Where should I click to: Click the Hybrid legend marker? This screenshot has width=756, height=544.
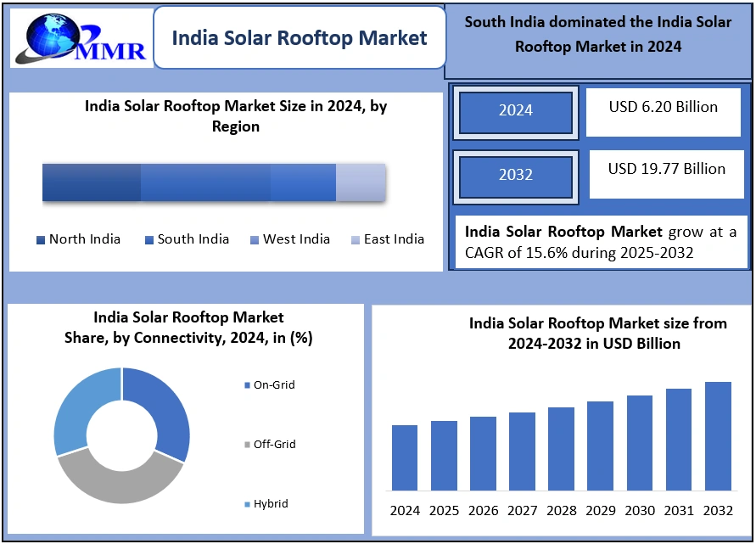click(x=247, y=504)
